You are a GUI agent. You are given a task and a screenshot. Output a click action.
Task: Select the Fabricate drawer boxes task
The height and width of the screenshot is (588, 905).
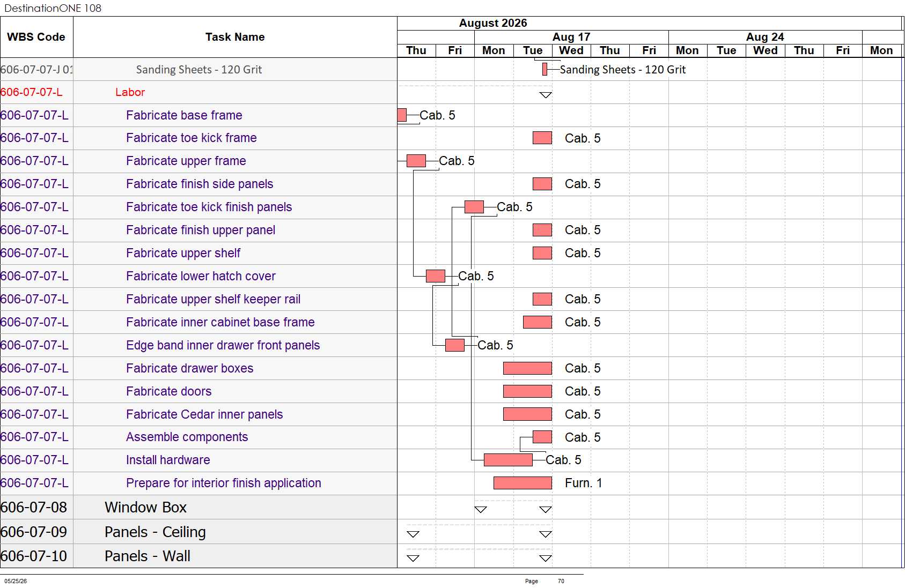(190, 368)
